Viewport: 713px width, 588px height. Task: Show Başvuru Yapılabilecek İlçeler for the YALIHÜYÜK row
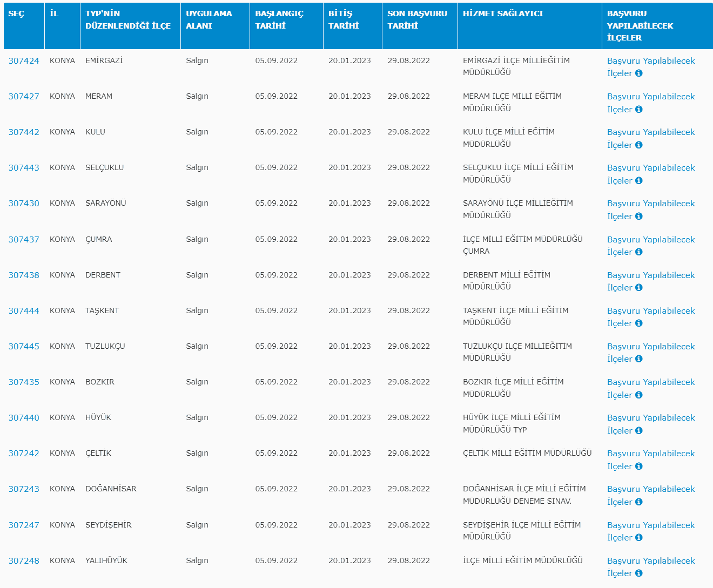coord(650,561)
